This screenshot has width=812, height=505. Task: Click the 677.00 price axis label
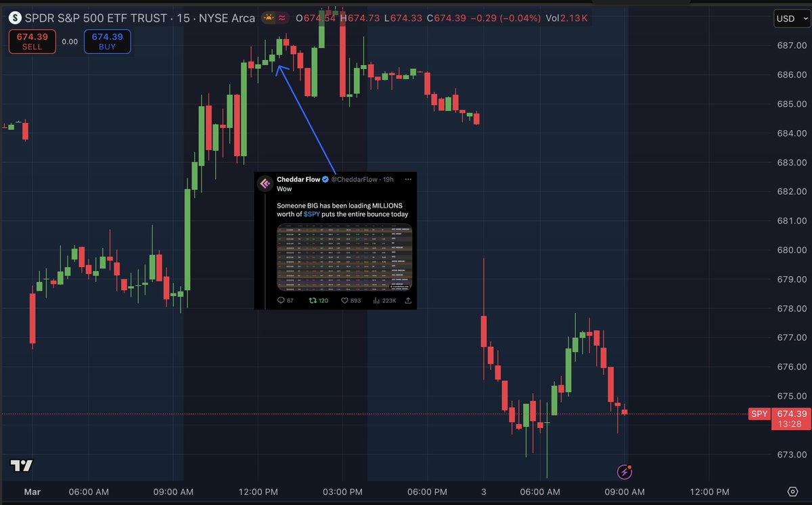click(x=790, y=337)
